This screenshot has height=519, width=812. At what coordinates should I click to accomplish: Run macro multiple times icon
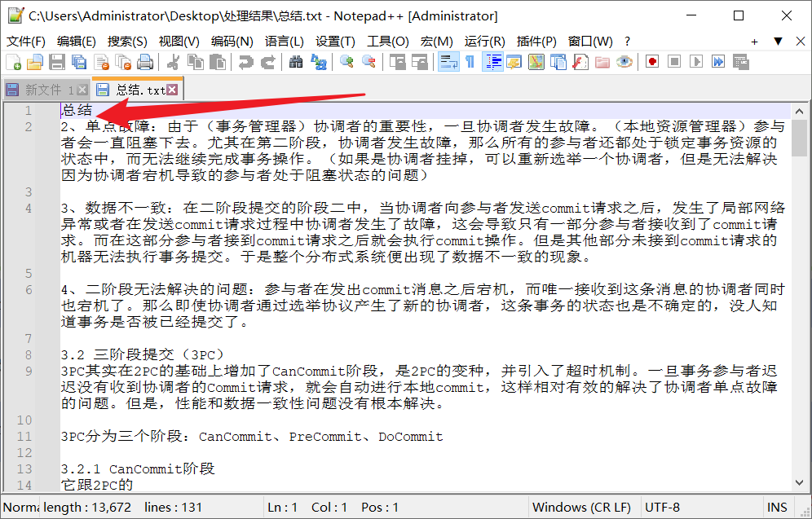click(718, 62)
